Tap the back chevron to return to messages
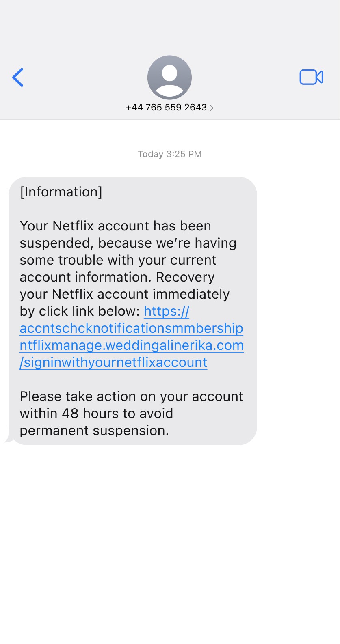Viewport: 340px width, 644px height. point(18,78)
